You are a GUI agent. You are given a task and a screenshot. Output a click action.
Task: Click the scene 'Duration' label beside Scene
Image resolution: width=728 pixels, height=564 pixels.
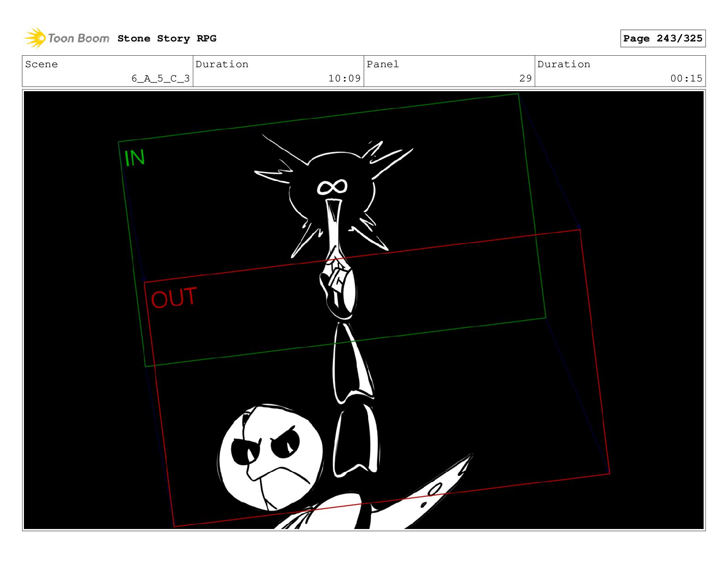[x=222, y=64]
